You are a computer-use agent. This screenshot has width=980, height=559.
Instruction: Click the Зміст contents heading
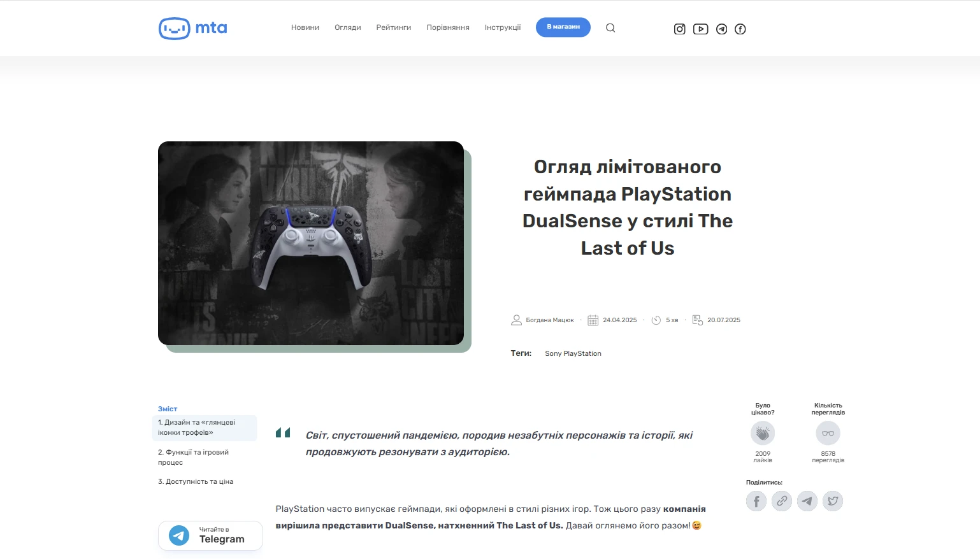tap(168, 409)
